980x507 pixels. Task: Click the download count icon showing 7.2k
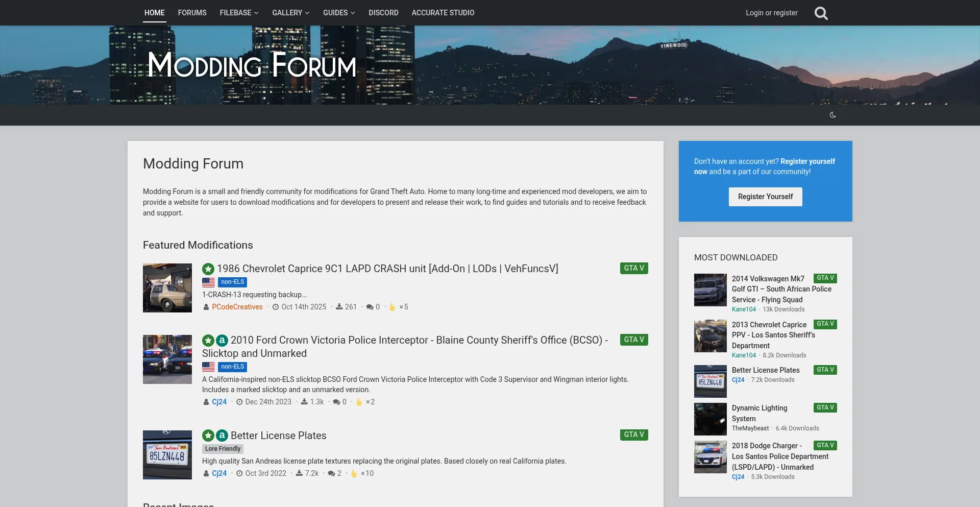coord(300,473)
